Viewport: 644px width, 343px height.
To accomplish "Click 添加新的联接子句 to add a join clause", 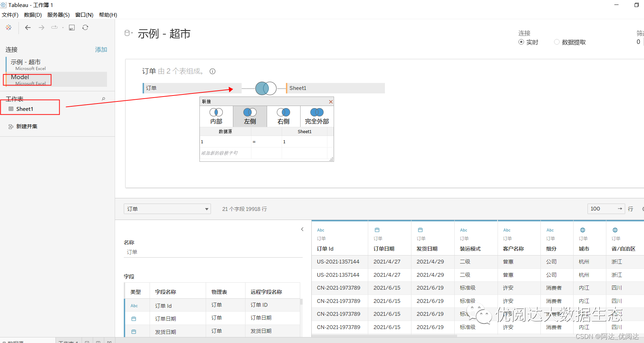I will click(x=225, y=153).
